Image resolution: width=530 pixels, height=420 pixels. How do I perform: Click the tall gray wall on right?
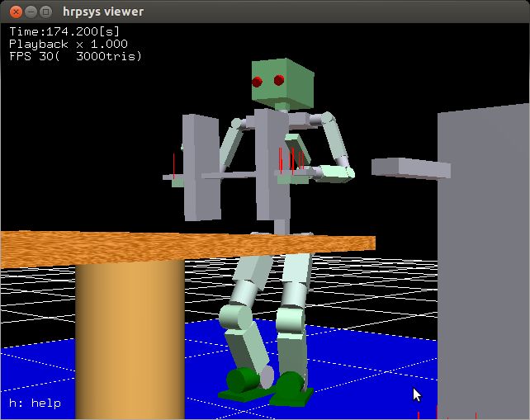[485, 264]
